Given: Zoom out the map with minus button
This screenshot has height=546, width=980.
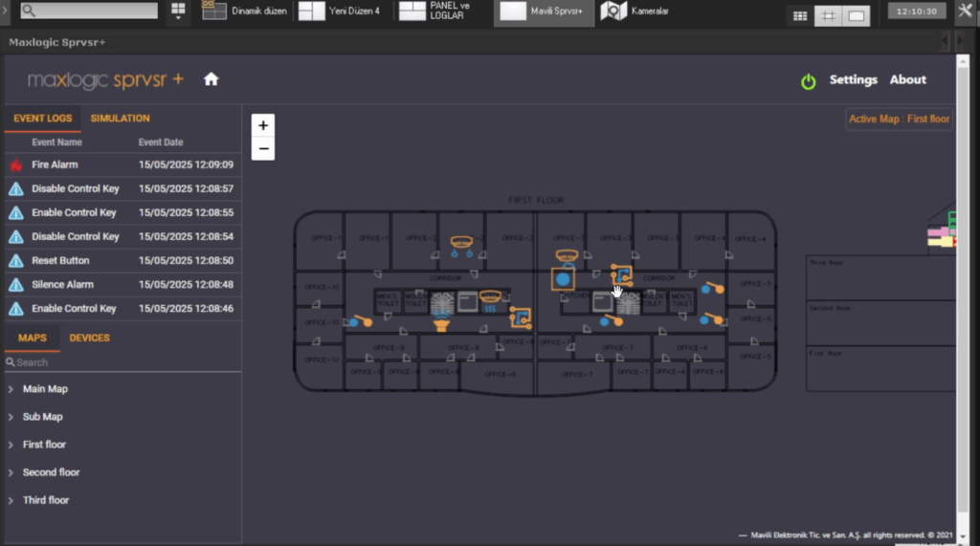Looking at the screenshot, I should [263, 148].
